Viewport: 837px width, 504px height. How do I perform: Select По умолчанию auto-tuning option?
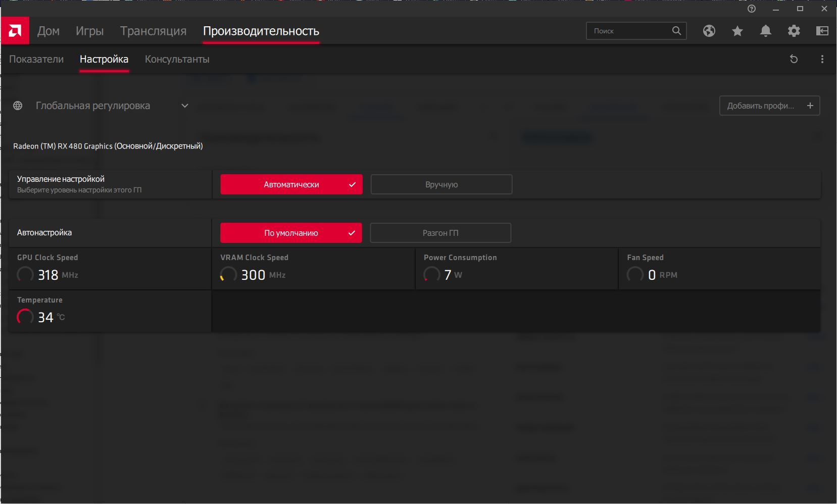click(291, 233)
